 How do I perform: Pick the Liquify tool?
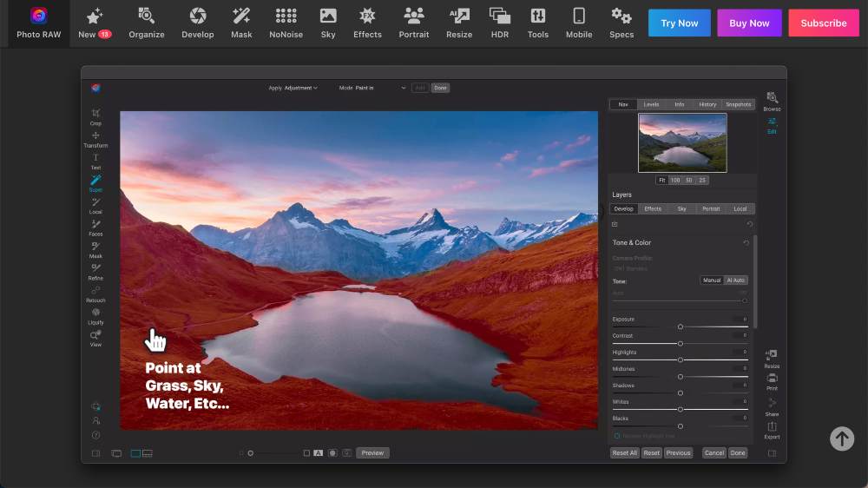click(95, 313)
